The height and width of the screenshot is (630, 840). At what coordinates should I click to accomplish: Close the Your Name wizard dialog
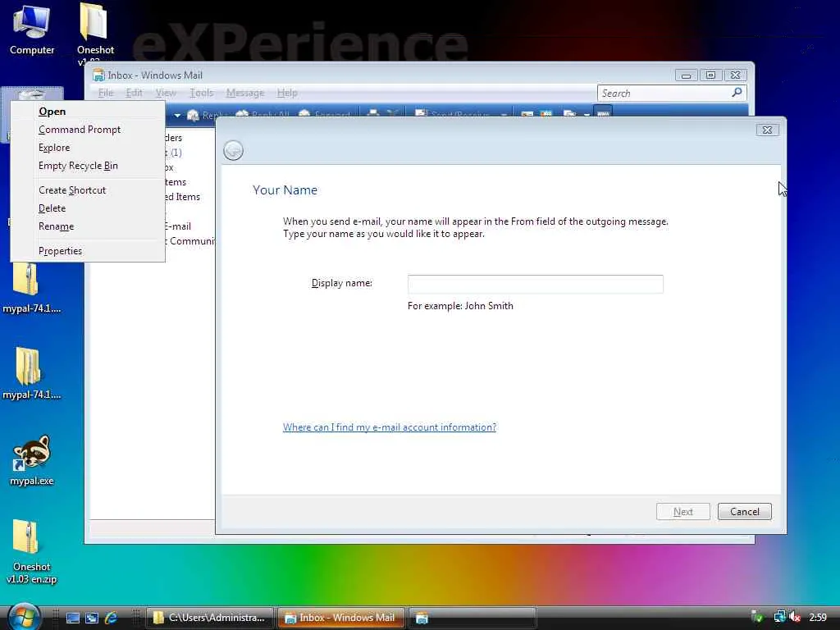pyautogui.click(x=767, y=130)
